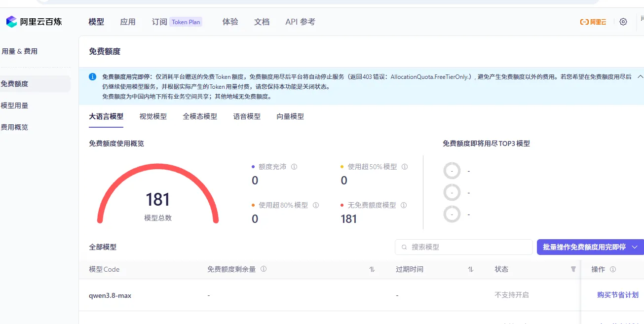Click the 免费额度即将用尽 TOP3 模型 heading
The height and width of the screenshot is (324, 644).
click(486, 144)
